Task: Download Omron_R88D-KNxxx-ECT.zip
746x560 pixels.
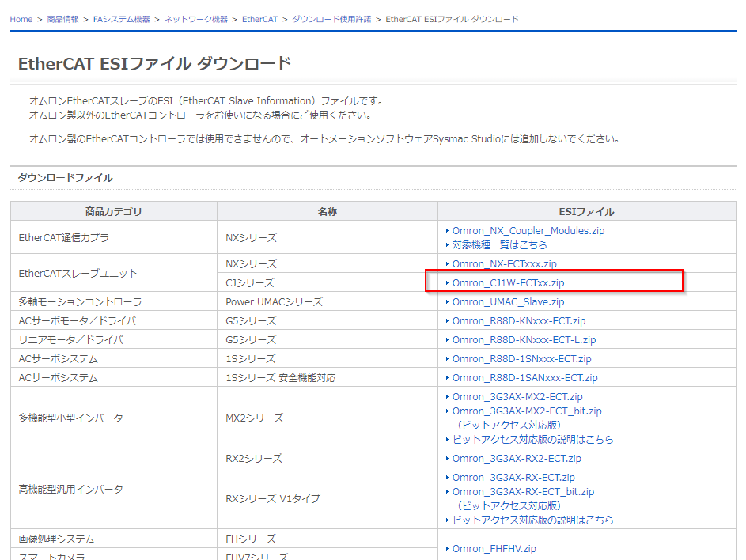Action: click(x=519, y=321)
